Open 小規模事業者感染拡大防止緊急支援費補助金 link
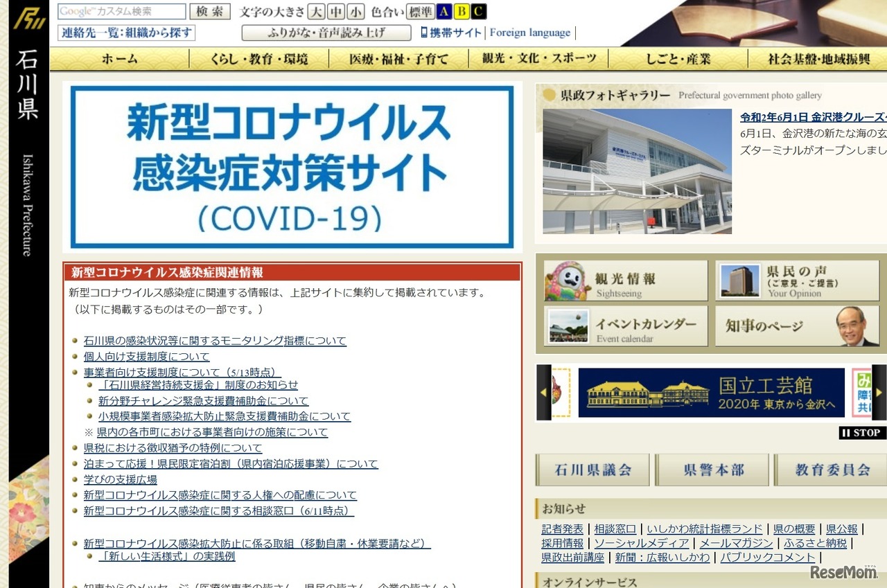 click(x=224, y=417)
